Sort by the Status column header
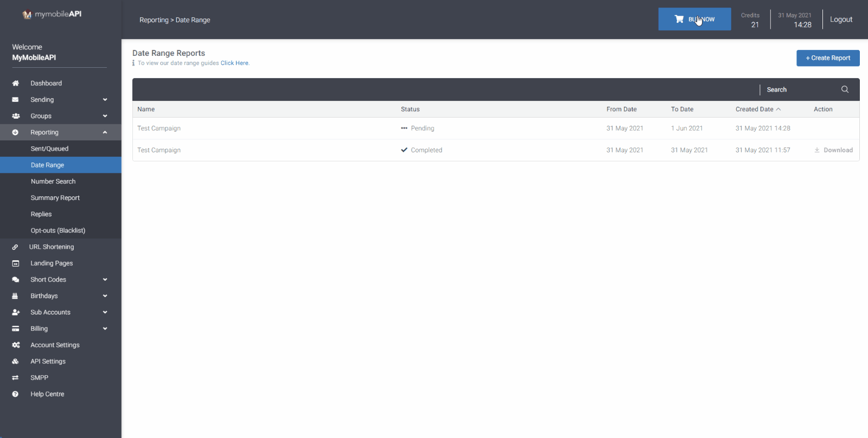This screenshot has width=868, height=438. [x=410, y=110]
